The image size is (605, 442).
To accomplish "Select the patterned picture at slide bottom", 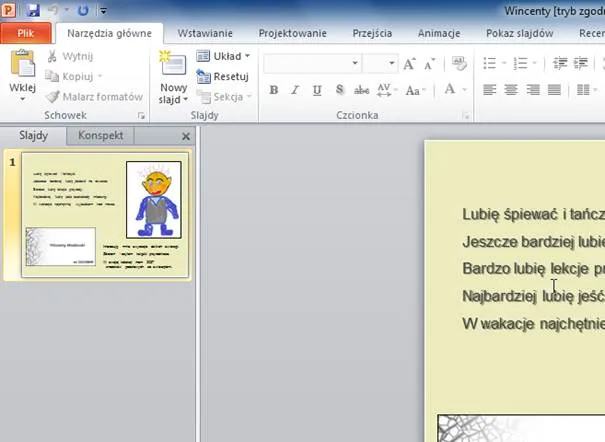I will 521,428.
